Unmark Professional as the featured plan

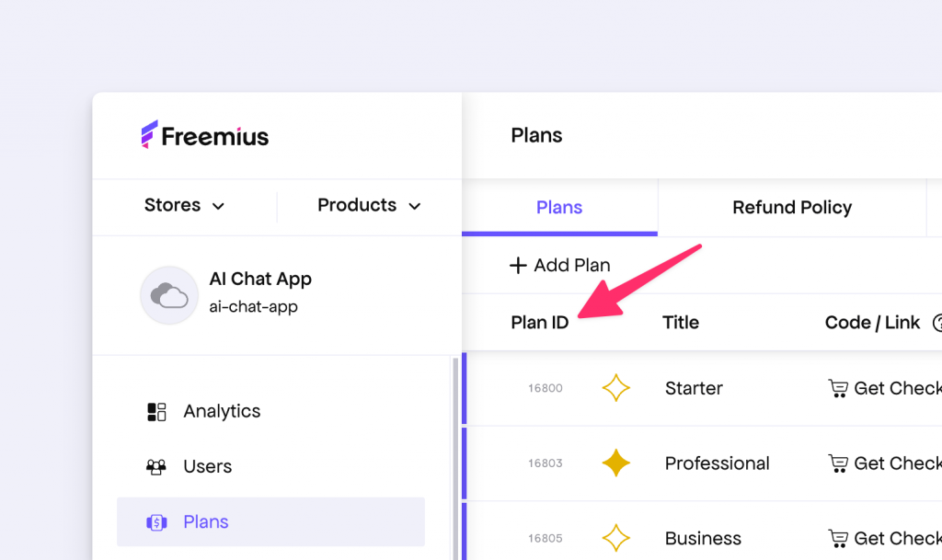(x=616, y=463)
